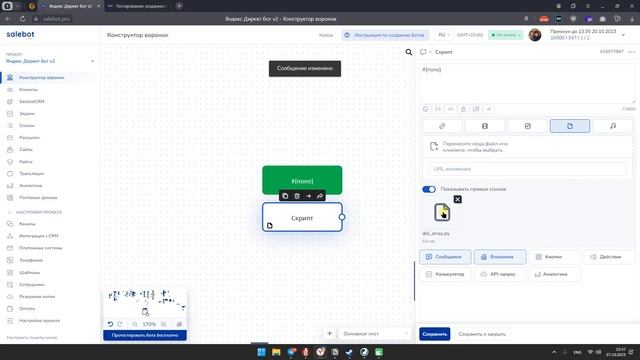Select the image attachment type tab
This screenshot has width=640, height=360.
tap(527, 126)
